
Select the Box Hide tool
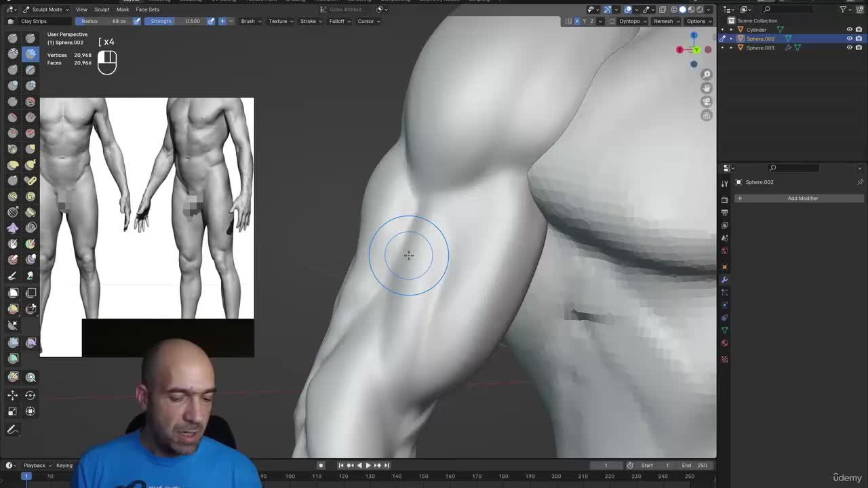[x=31, y=293]
